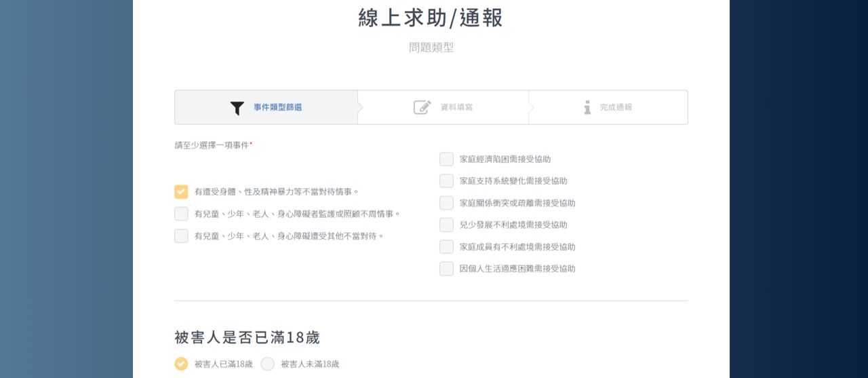Screen dimensions: 868x378
Task: Uncheck 有遭受身體、性及精神暴力 checkbox
Action: click(x=181, y=192)
